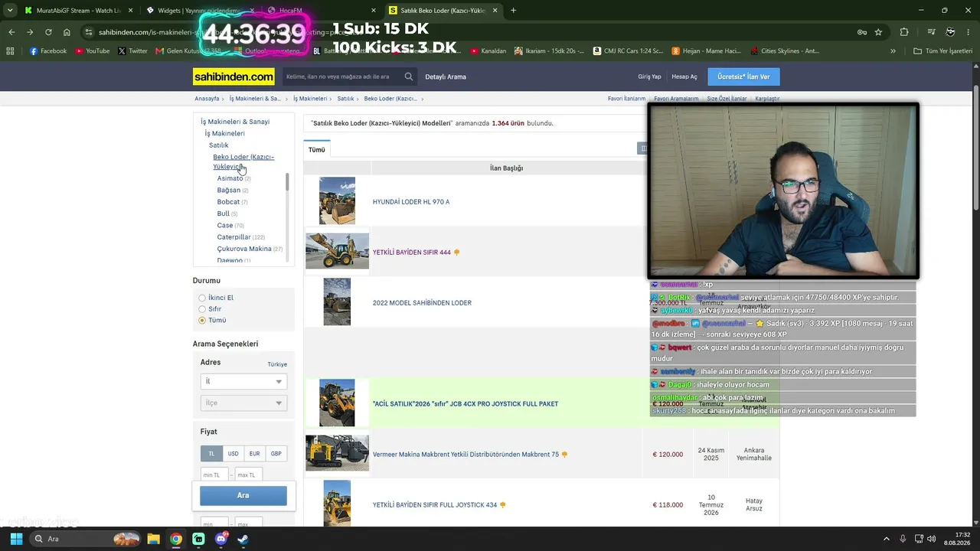Open the green app icon beside Chrome in taskbar
This screenshot has height=551, width=980.
(x=198, y=539)
